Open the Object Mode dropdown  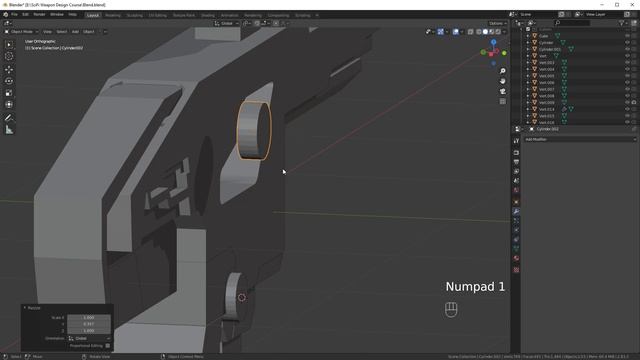coord(21,31)
